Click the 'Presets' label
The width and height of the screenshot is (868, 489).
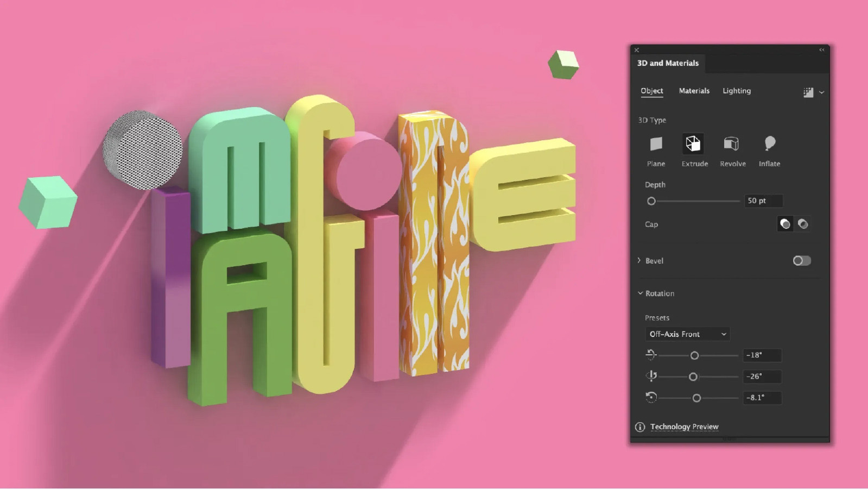tap(657, 318)
